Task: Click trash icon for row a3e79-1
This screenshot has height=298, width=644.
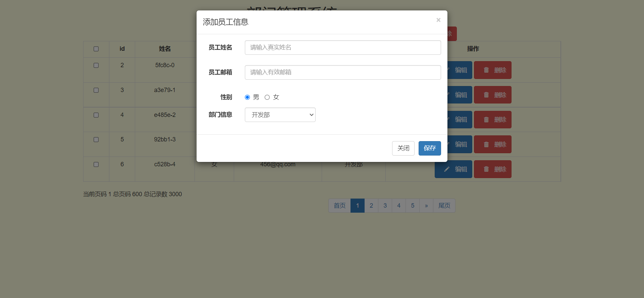Action: [486, 95]
